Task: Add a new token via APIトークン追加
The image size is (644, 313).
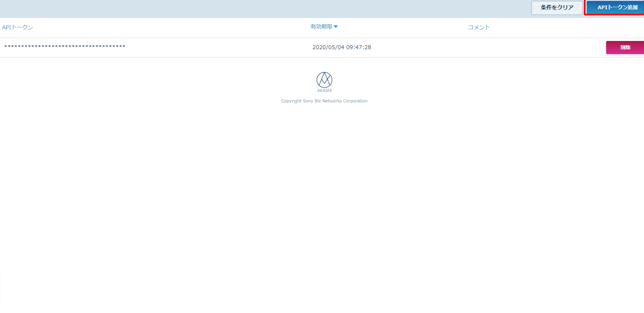Action: click(x=615, y=8)
